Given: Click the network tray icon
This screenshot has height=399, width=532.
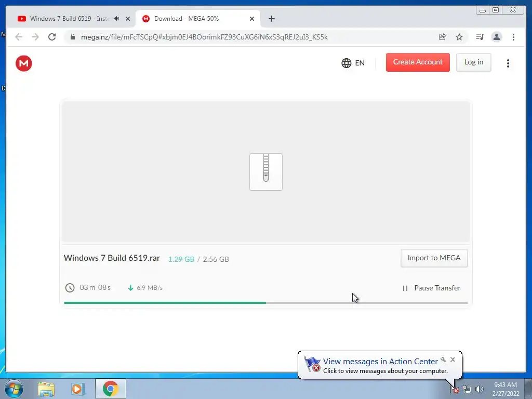Looking at the screenshot, I should pyautogui.click(x=467, y=389).
